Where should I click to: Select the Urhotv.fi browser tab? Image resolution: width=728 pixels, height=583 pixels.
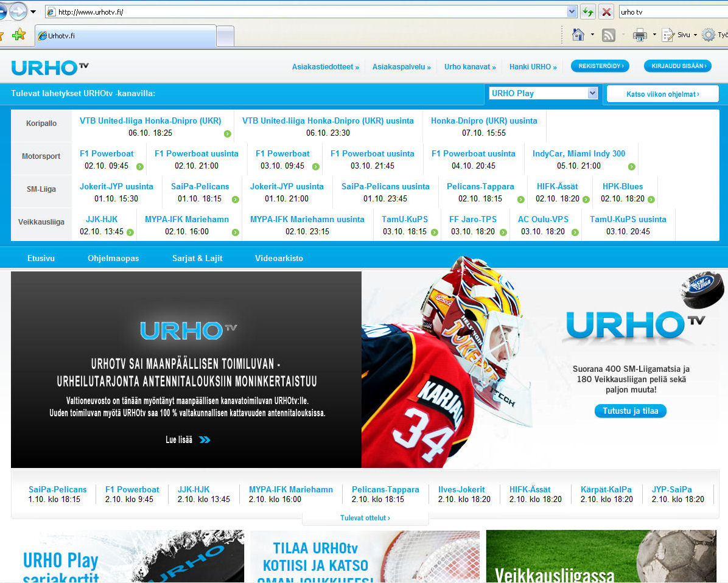[x=125, y=36]
